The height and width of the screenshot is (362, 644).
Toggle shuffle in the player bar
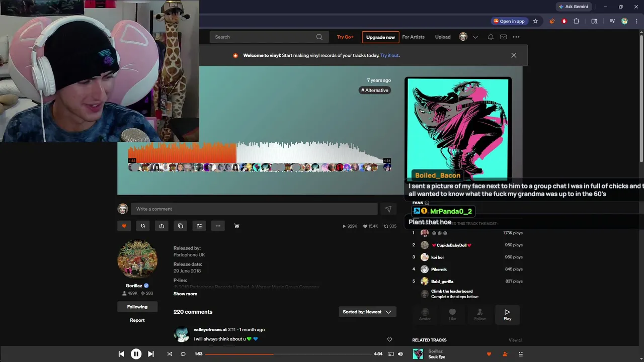click(170, 354)
